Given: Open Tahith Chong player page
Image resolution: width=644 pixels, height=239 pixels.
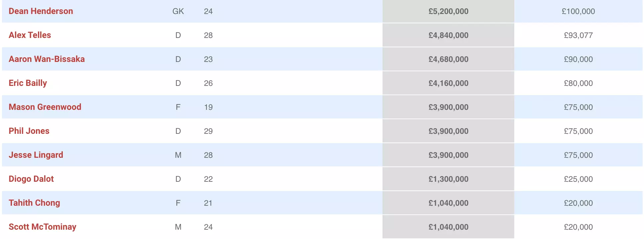Looking at the screenshot, I should tap(34, 203).
